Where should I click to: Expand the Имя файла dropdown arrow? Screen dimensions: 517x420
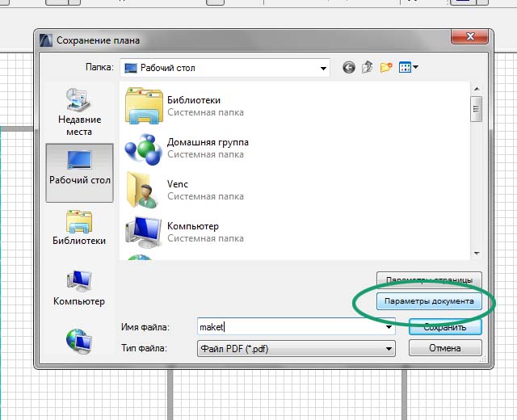tap(389, 327)
